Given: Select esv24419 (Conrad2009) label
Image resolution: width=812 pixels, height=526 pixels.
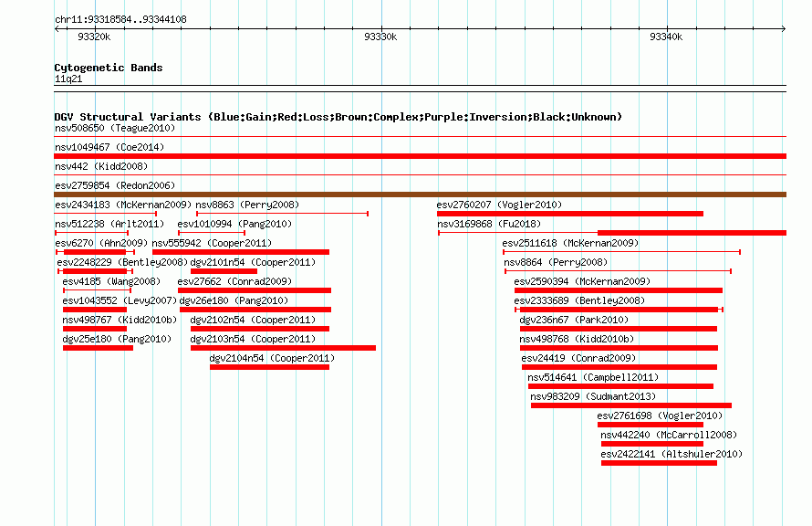Looking at the screenshot, I should (x=578, y=358).
